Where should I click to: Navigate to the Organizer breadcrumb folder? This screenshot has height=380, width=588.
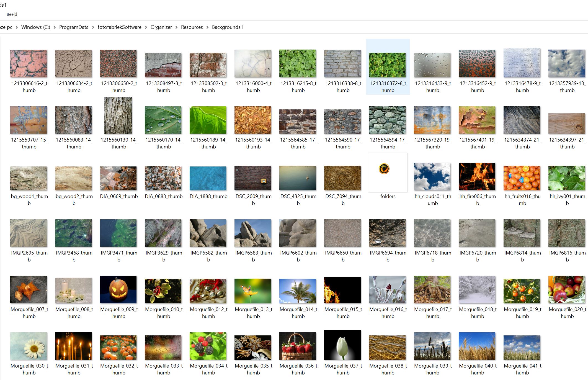(x=161, y=27)
